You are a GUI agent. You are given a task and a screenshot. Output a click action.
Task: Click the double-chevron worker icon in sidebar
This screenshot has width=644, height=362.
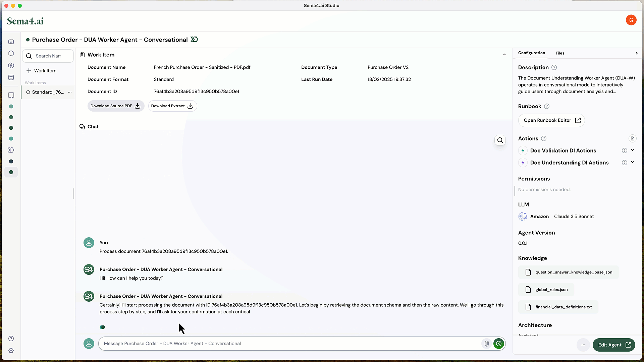(11, 150)
